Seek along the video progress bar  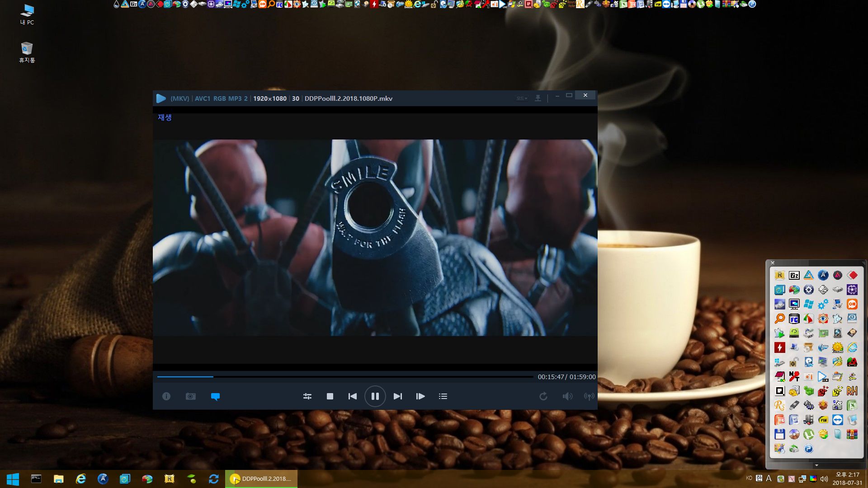[x=345, y=376]
